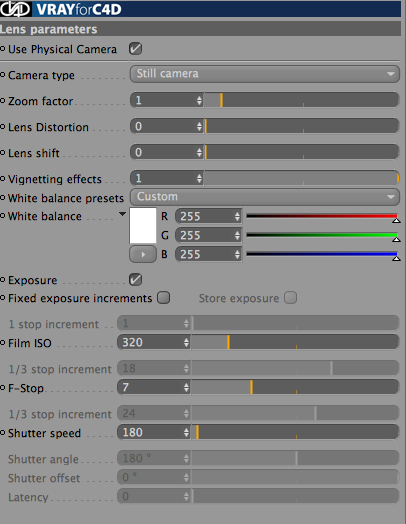Click the Zoom factor stepper arrows

(199, 100)
